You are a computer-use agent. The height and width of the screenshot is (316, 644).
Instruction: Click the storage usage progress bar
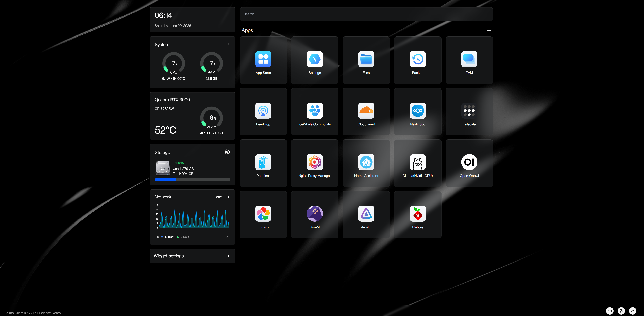click(x=192, y=180)
